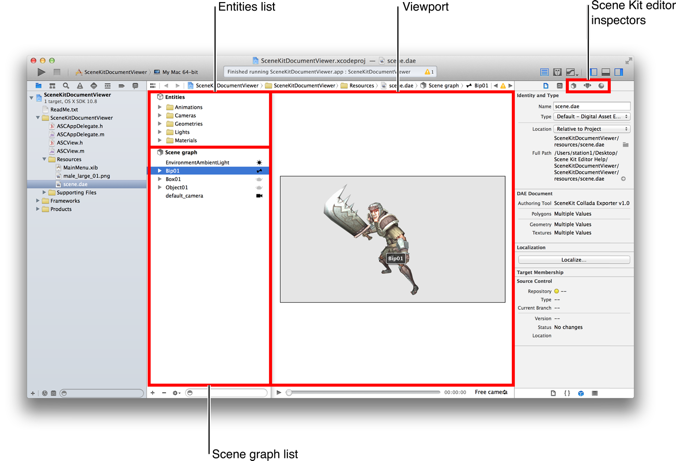Select the Assistant editor button

pyautogui.click(x=557, y=72)
